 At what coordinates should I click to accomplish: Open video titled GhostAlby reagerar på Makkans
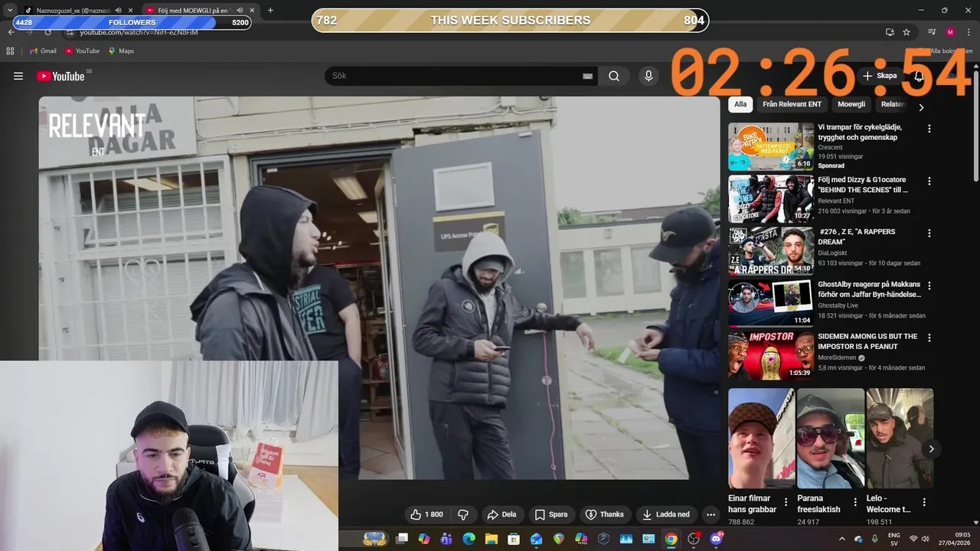[x=869, y=289]
